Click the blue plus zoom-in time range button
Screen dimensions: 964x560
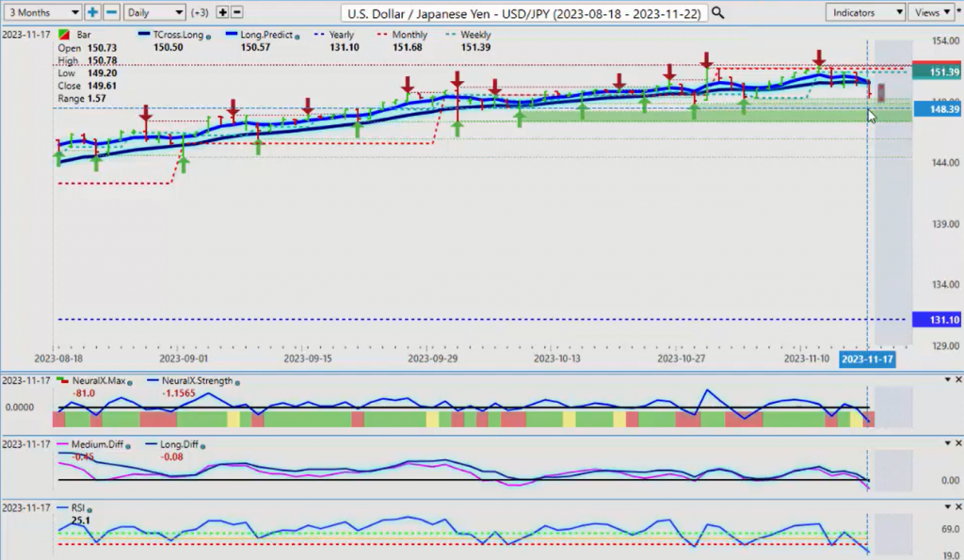[x=92, y=12]
